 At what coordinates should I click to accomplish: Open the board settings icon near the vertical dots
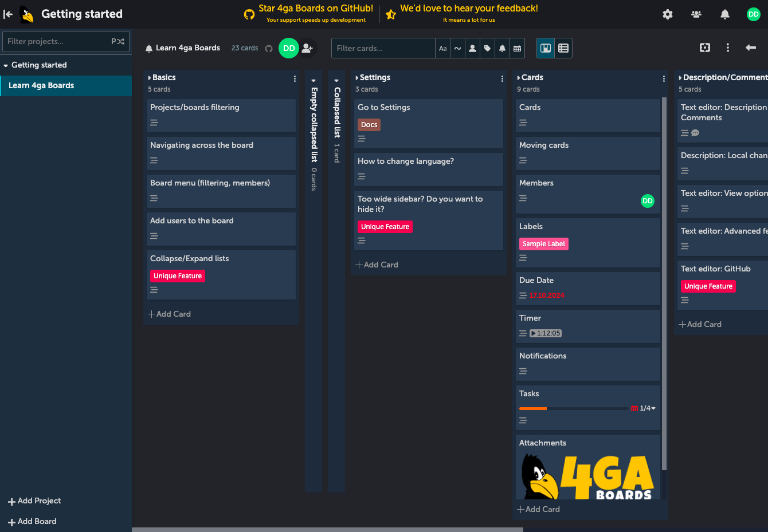(705, 48)
